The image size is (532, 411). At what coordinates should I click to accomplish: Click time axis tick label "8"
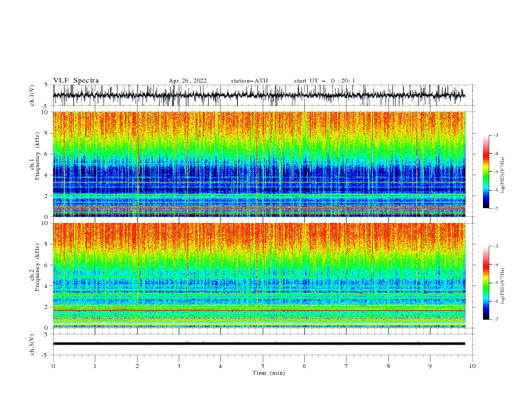pos(388,366)
